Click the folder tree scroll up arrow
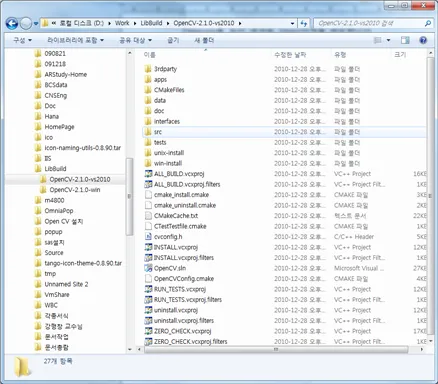438x384 pixels. [x=130, y=53]
